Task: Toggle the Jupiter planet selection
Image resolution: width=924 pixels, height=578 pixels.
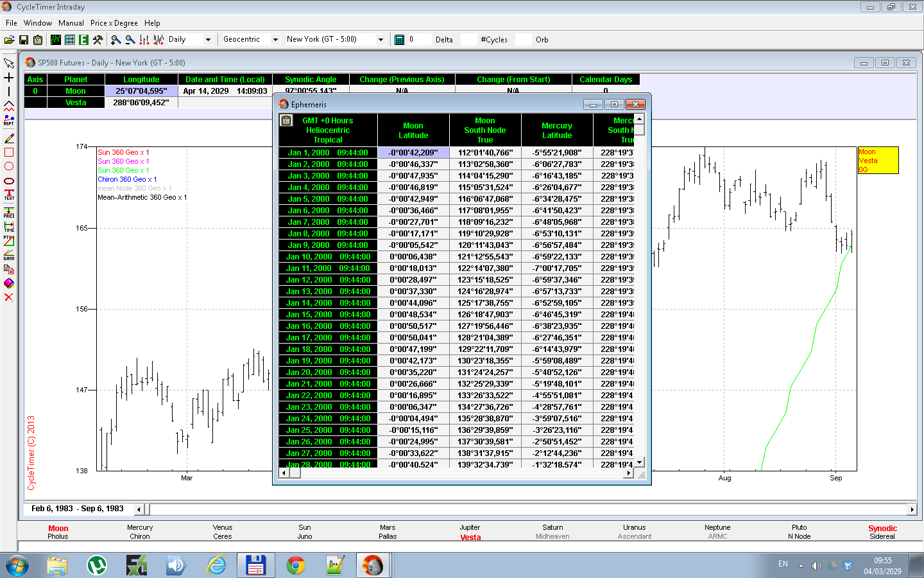Action: pos(470,527)
